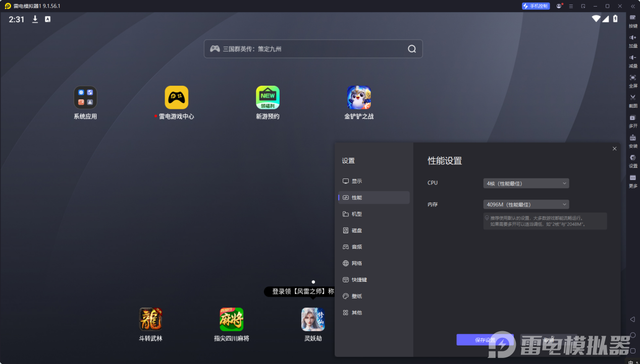Open the 磁盘 settings tab
Screen dimensions: 640x364
coord(374,230)
